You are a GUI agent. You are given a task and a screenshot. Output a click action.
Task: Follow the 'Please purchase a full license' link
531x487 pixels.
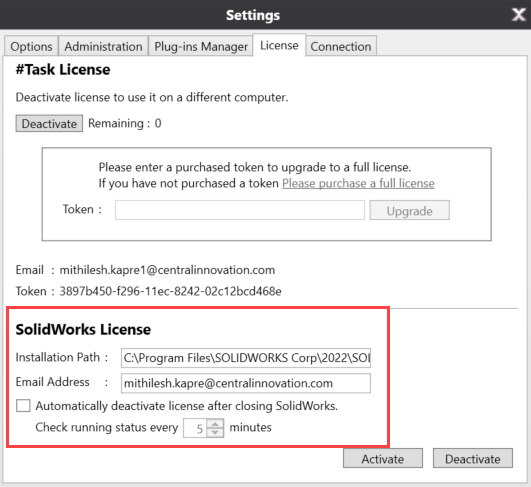358,183
